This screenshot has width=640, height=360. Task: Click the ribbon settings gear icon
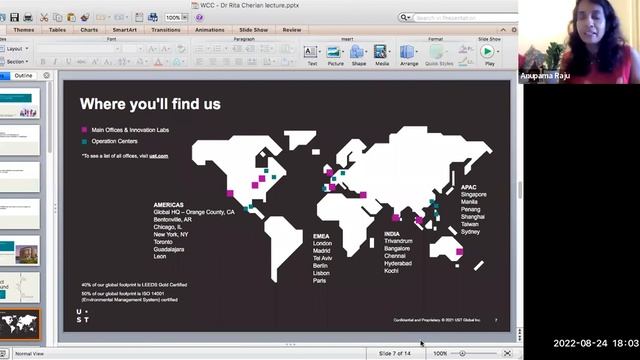click(514, 30)
